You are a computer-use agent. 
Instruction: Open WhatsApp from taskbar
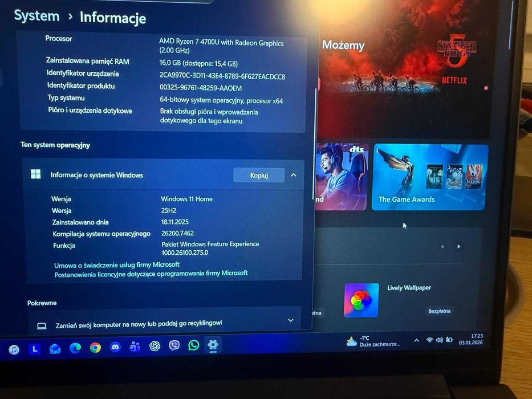193,345
